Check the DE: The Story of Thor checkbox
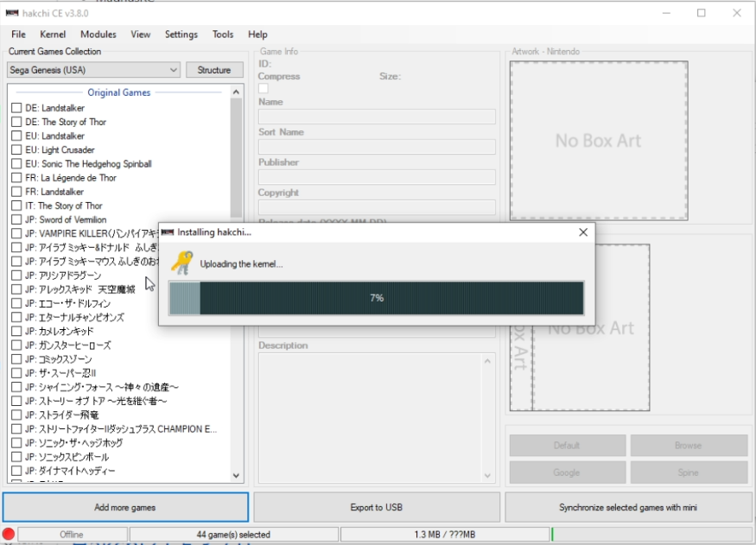756x545 pixels. coord(16,122)
